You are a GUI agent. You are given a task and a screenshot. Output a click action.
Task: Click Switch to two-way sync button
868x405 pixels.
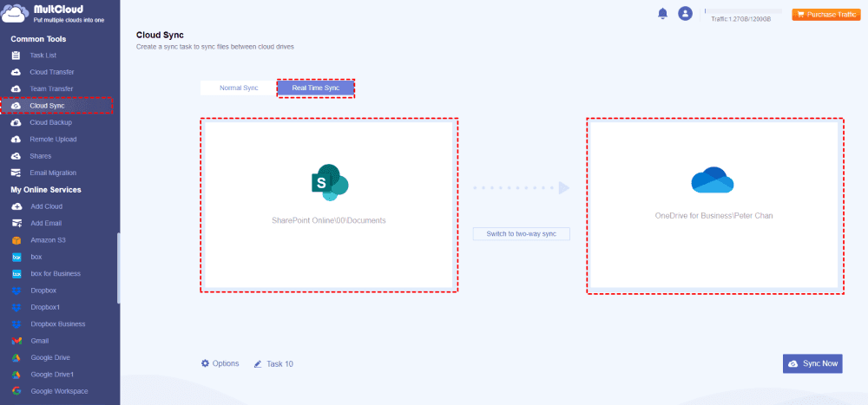(x=521, y=234)
